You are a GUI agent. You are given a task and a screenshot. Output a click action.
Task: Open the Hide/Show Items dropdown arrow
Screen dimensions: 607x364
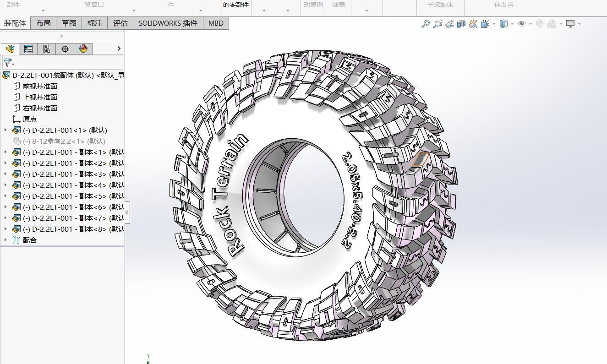530,24
